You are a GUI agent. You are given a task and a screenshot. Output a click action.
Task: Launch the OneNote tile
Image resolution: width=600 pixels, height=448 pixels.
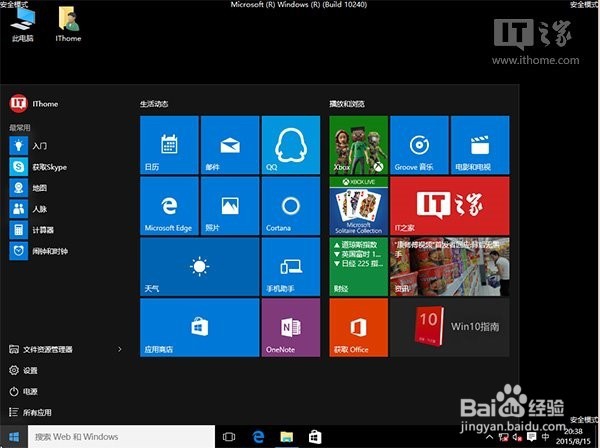[x=291, y=327]
